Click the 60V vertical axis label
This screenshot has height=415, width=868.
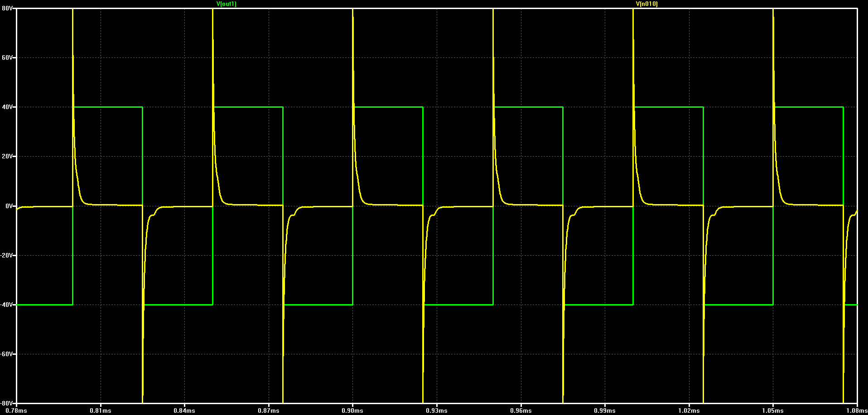[7, 57]
